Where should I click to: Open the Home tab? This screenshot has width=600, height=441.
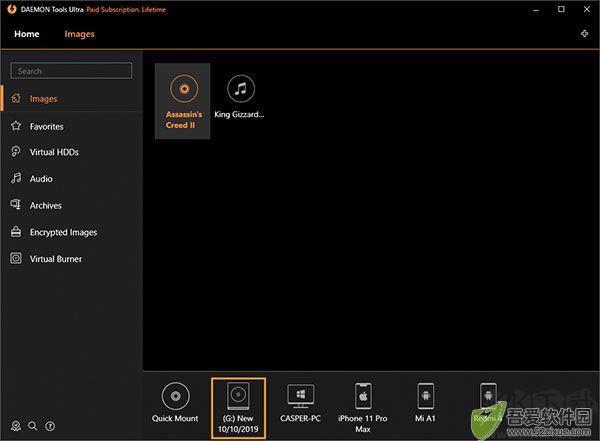27,34
